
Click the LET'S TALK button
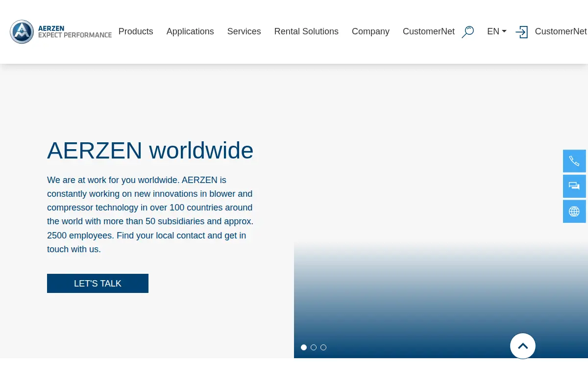point(98,284)
